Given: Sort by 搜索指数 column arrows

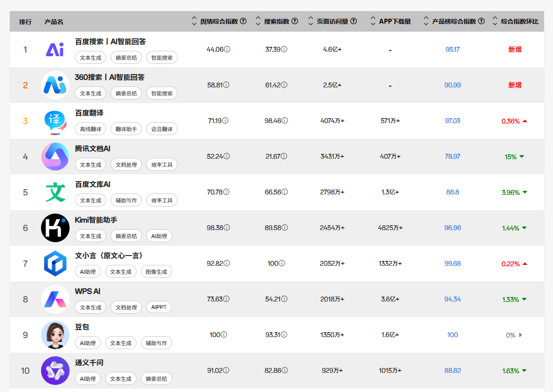Looking at the screenshot, I should pyautogui.click(x=258, y=21).
